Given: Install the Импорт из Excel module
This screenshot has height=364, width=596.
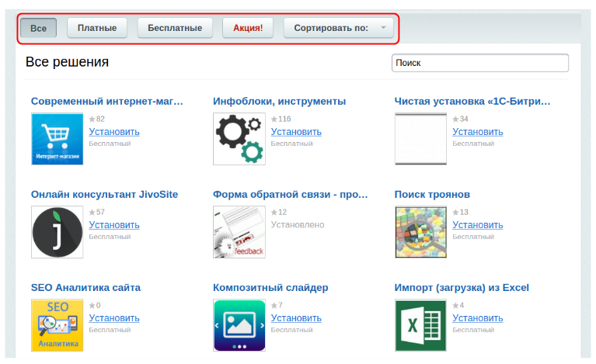Looking at the screenshot, I should 477,318.
